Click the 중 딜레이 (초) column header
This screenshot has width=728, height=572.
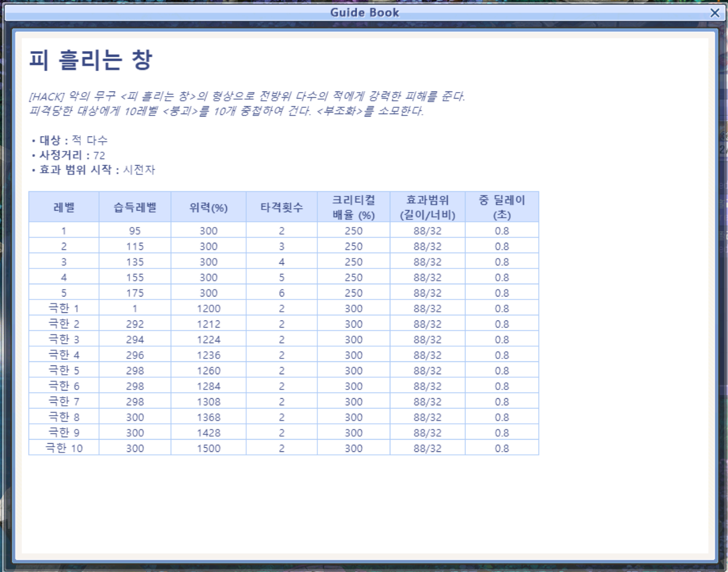pyautogui.click(x=502, y=207)
